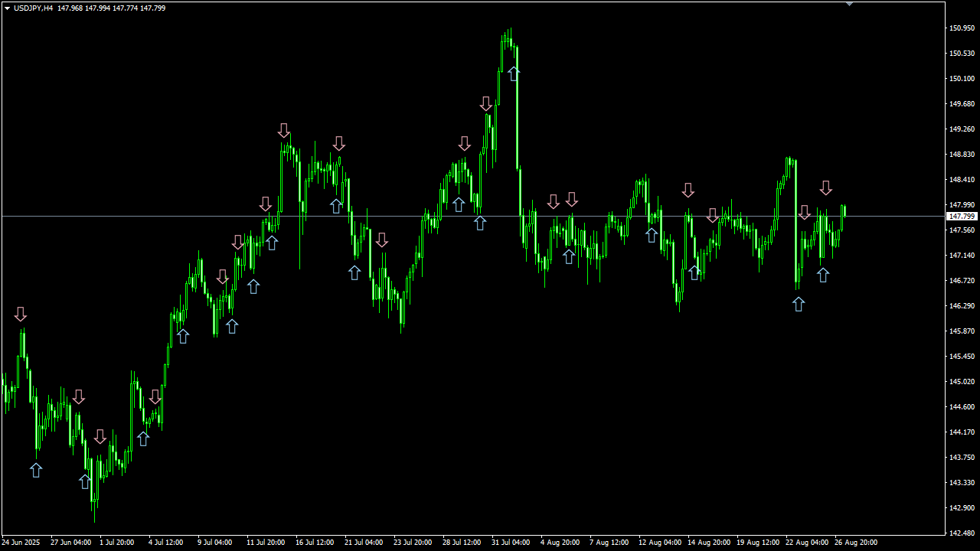
Task: Click blue up arrow under the 22 Aug drop
Action: pyautogui.click(x=799, y=304)
